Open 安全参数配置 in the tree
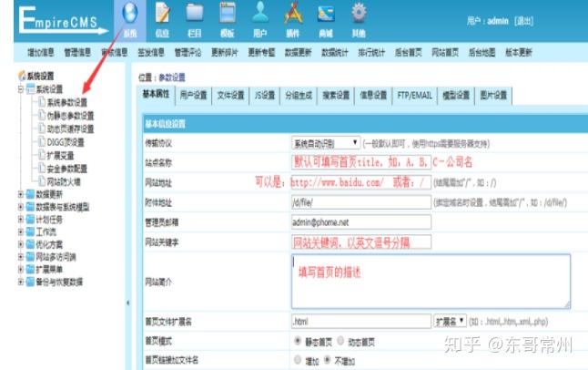The width and height of the screenshot is (588, 370). coord(67,169)
